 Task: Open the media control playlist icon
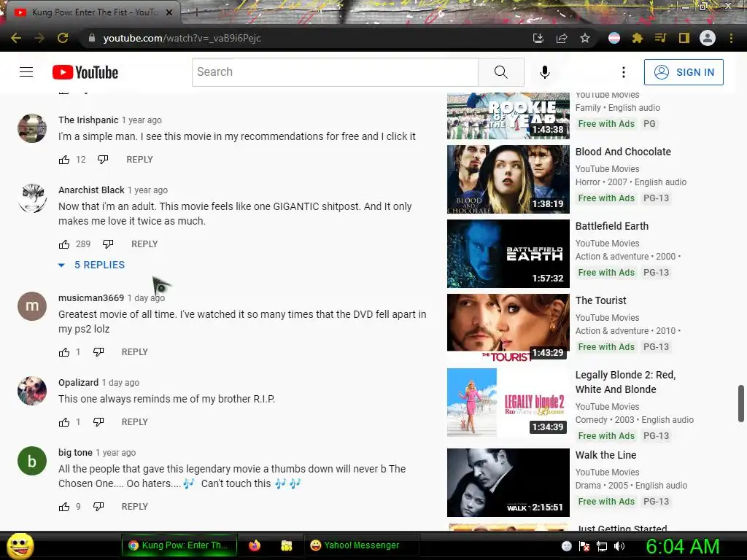point(660,38)
